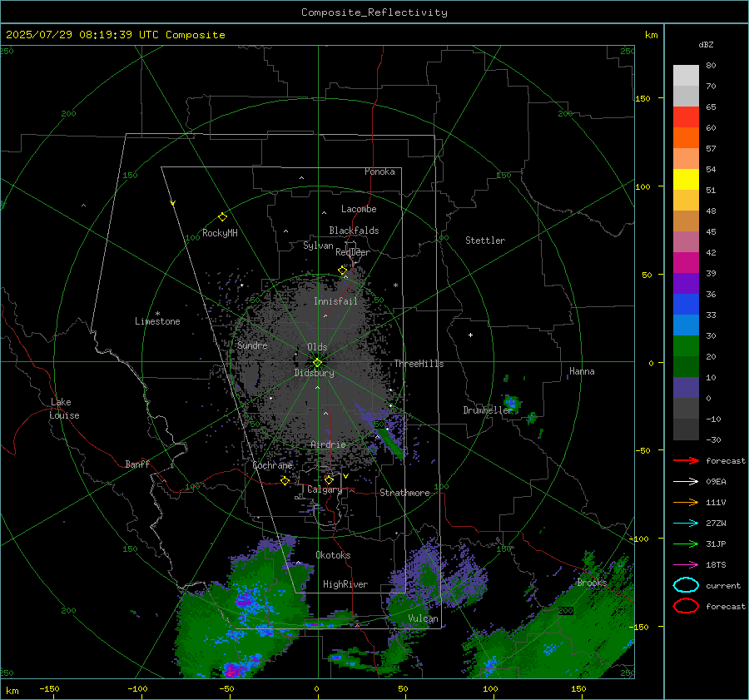Click the Stettler label
Image resolution: width=749 pixels, height=700 pixels.
[485, 241]
